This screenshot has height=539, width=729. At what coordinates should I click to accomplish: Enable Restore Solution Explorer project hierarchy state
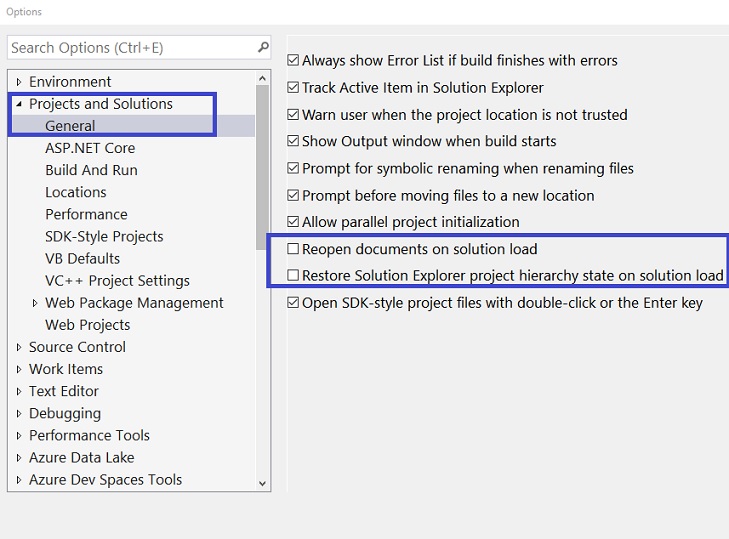point(293,276)
